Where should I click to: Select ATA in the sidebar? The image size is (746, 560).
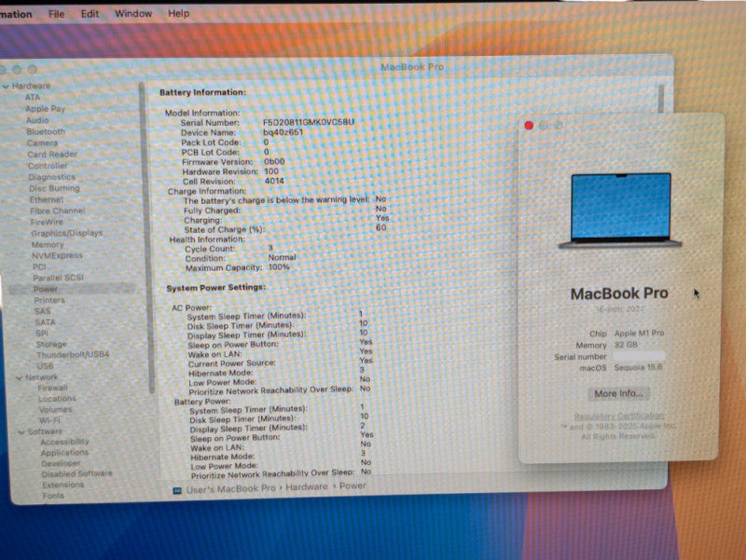[33, 98]
